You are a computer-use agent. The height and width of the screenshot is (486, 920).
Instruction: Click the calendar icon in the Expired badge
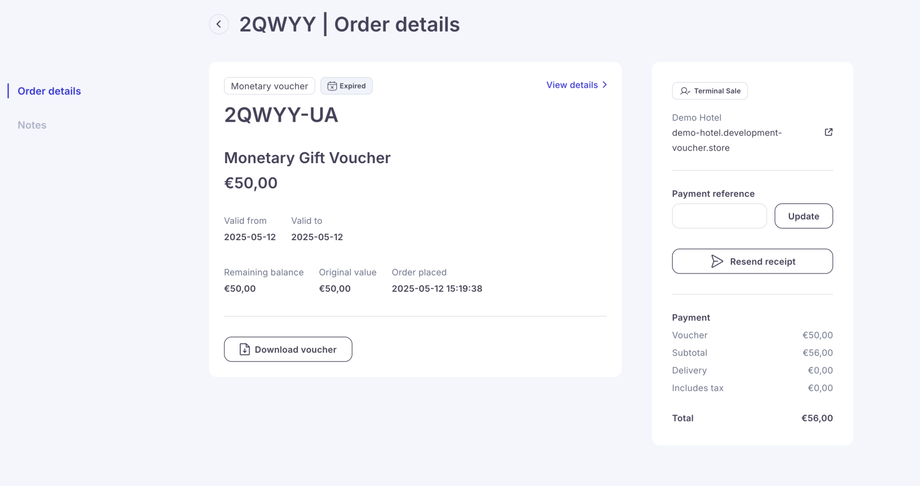[332, 86]
